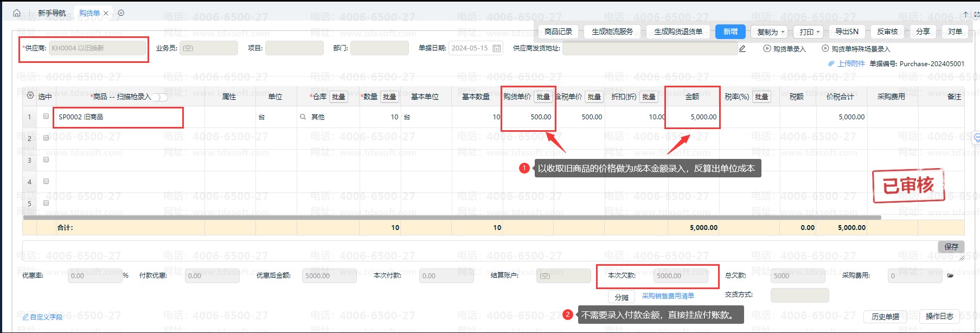Image resolution: width=980 pixels, height=333 pixels.
Task: Click the table column settings icon
Action: [30, 96]
